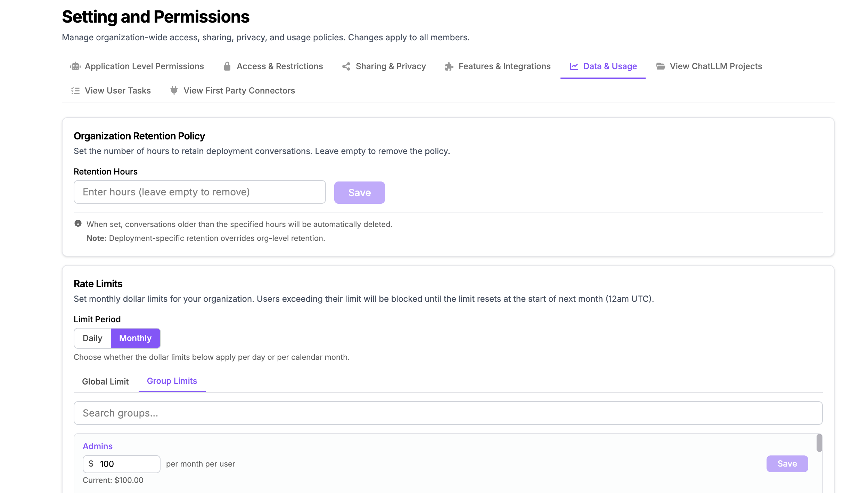Click the group limits list scrollbar
This screenshot has width=868, height=493.
click(819, 443)
